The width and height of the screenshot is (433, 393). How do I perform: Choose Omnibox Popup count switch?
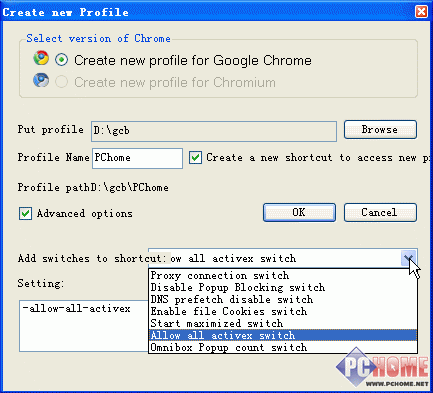coord(283,347)
